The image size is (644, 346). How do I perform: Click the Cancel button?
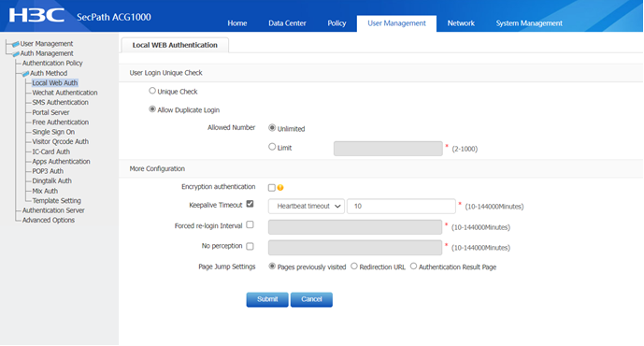tap(311, 299)
